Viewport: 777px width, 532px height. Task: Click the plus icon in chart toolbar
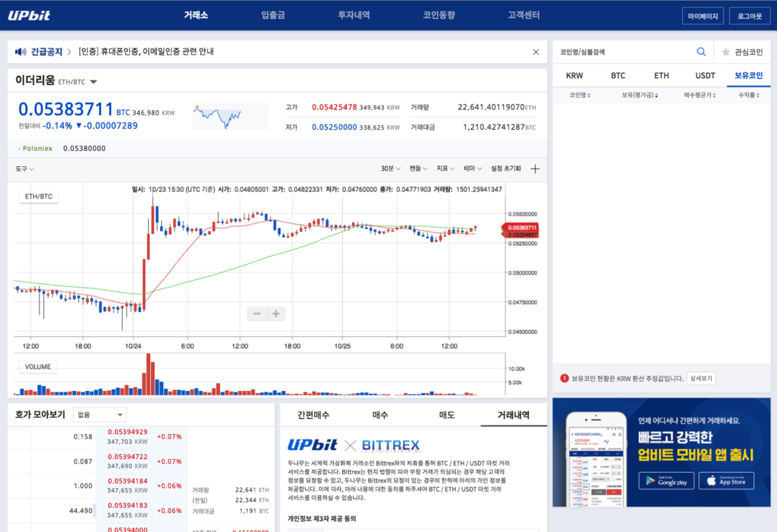click(x=535, y=169)
